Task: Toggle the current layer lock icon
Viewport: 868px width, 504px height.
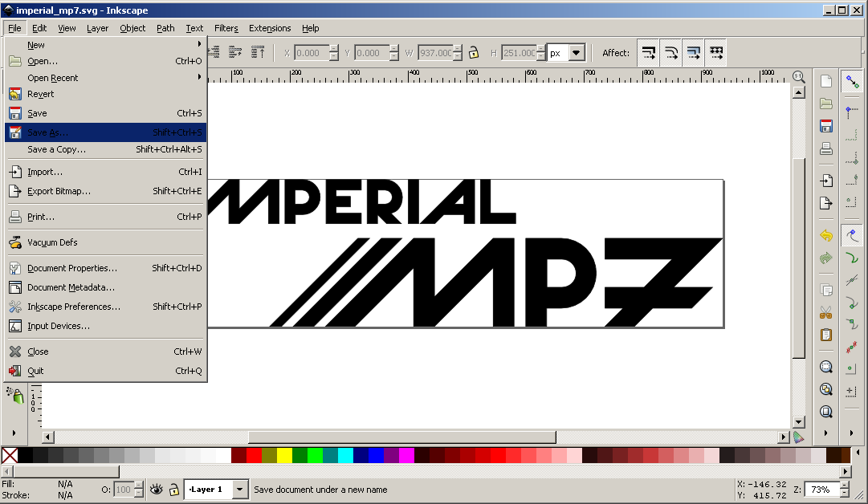Action: [173, 489]
